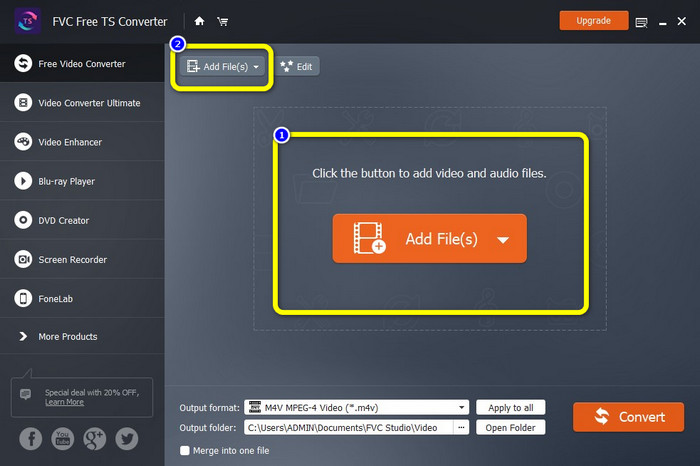This screenshot has width=700, height=466.
Task: Click the Blu-ray Player play icon
Action: 23,181
